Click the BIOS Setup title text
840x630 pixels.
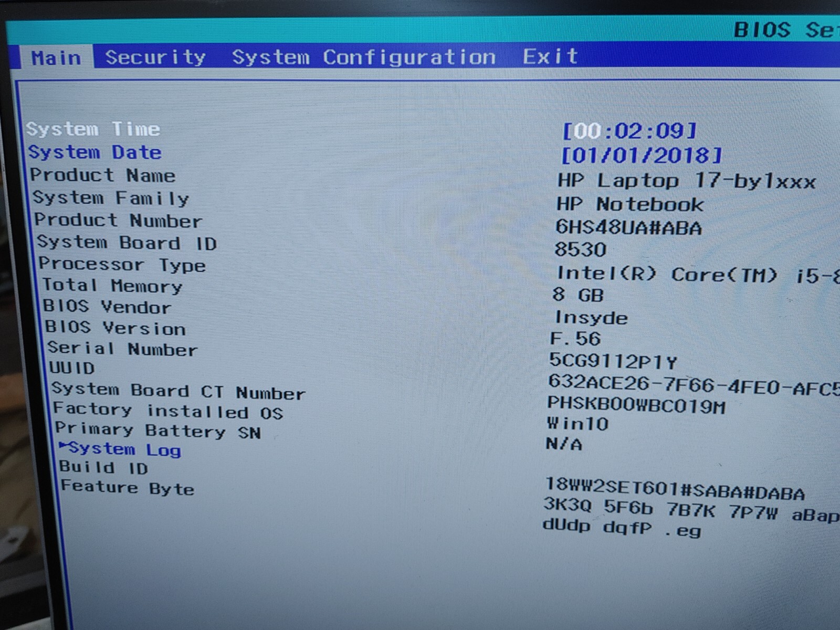point(786,29)
